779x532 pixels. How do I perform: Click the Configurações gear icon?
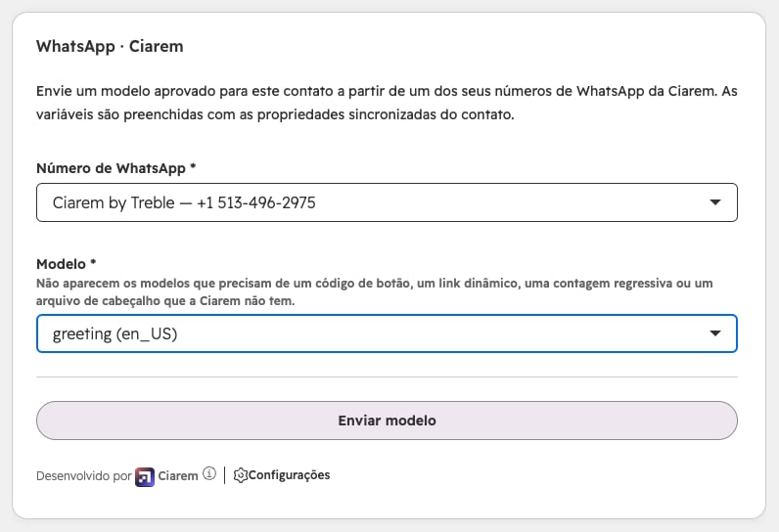(240, 475)
